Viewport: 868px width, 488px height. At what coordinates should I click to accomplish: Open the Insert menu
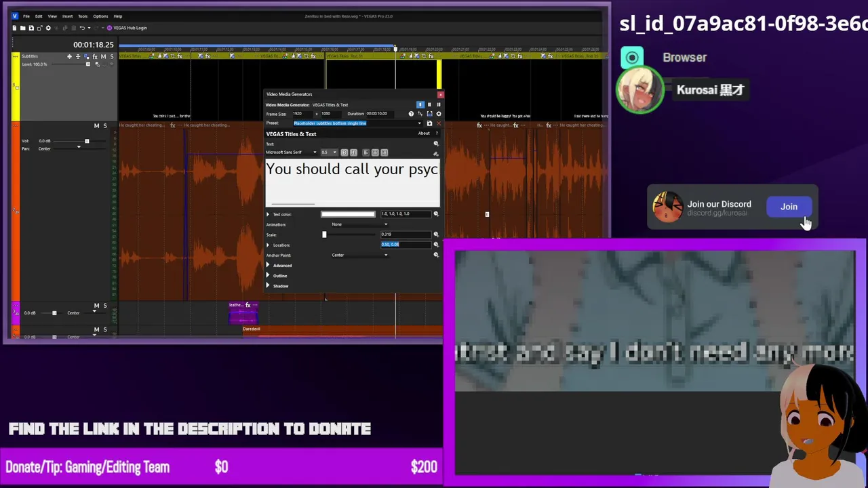pyautogui.click(x=67, y=16)
